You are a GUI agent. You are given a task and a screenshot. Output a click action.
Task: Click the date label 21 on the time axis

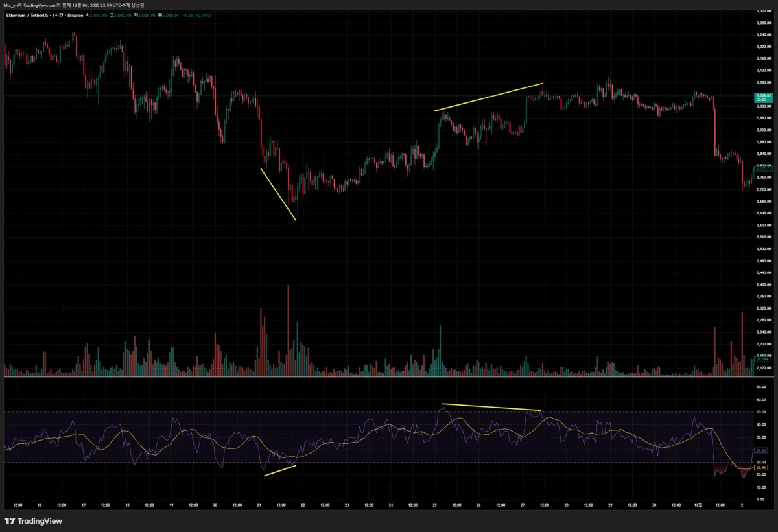[259, 505]
